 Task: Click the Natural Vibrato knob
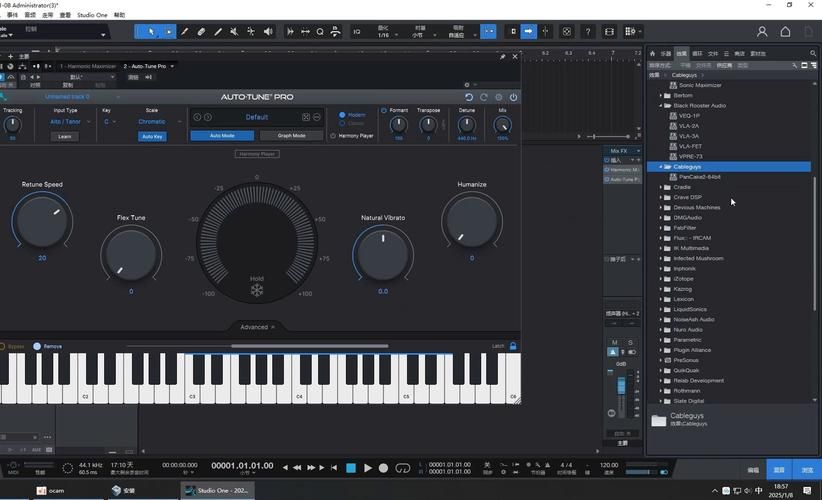click(x=383, y=254)
